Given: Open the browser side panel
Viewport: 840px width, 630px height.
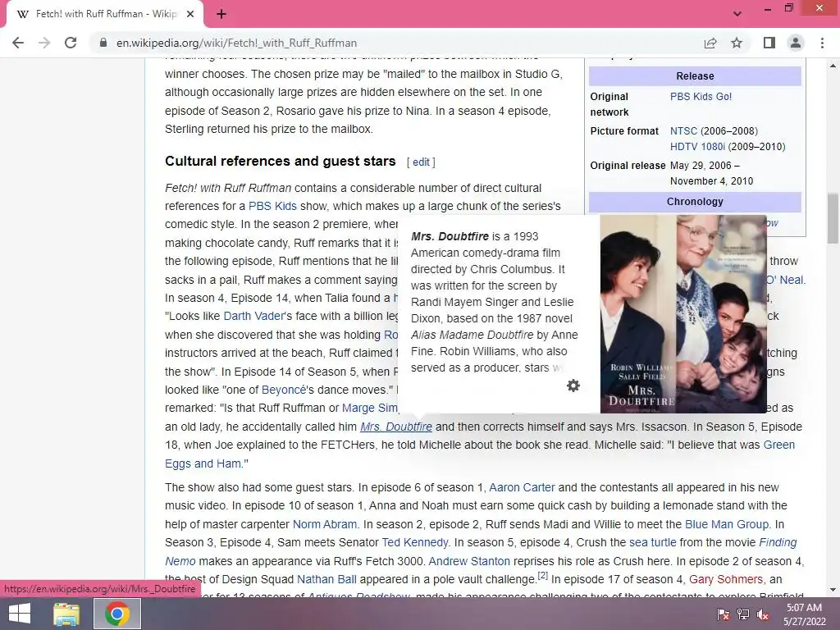Looking at the screenshot, I should [x=769, y=43].
